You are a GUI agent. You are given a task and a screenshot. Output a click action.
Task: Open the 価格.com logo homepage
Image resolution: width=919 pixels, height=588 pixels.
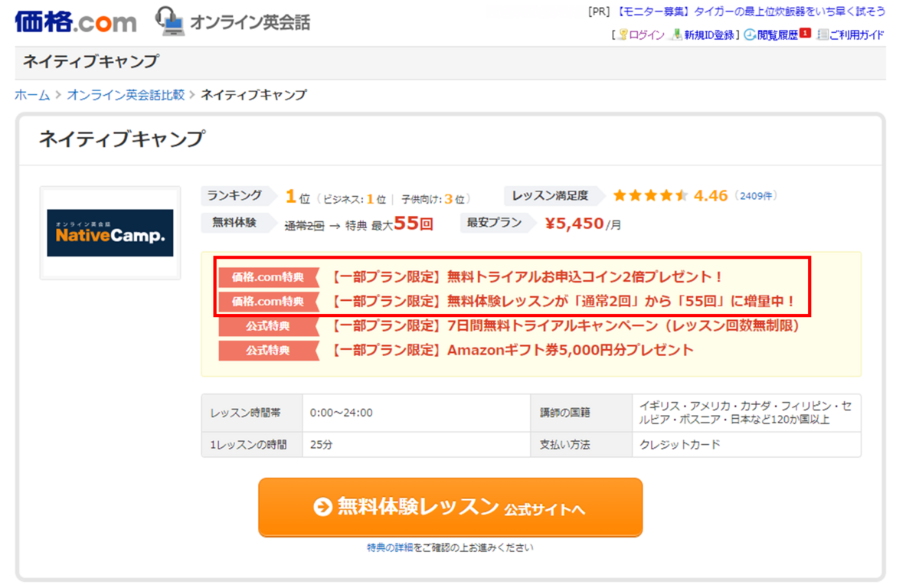pyautogui.click(x=75, y=21)
